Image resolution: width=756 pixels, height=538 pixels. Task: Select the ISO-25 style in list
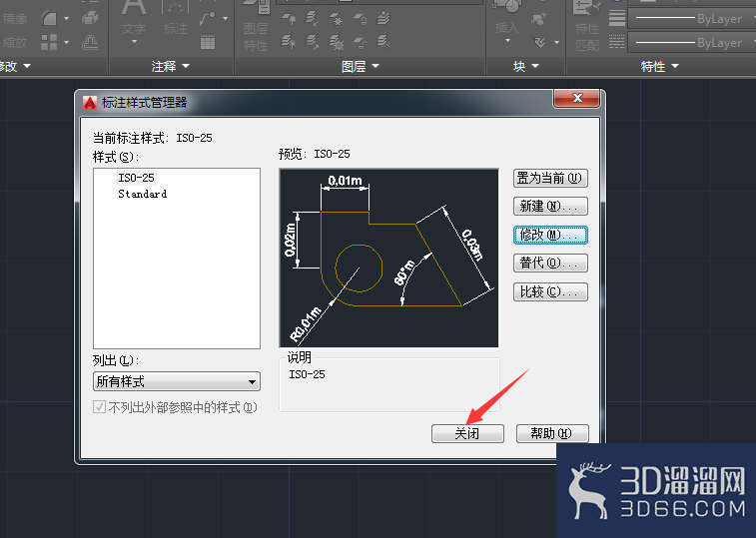[136, 178]
